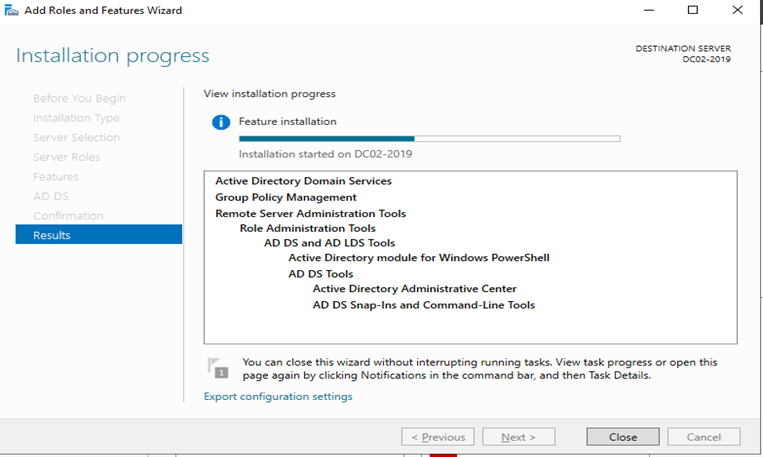763x457 pixels.
Task: Select Active Directory Domain Services entry
Action: click(x=303, y=181)
